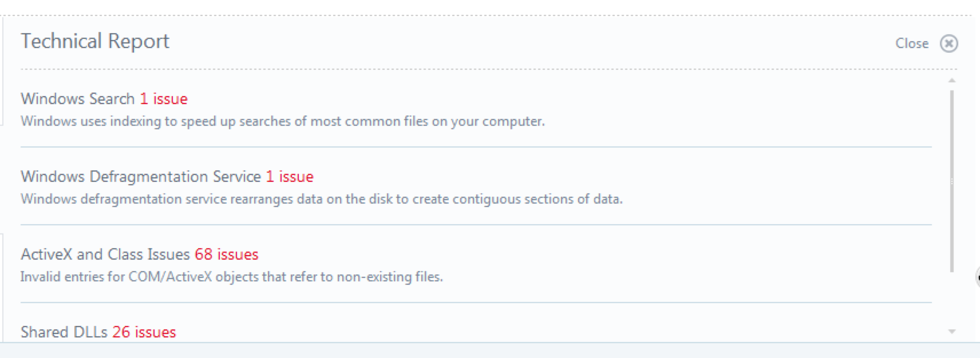
Task: Click the defragmentation service description line
Action: click(x=321, y=199)
